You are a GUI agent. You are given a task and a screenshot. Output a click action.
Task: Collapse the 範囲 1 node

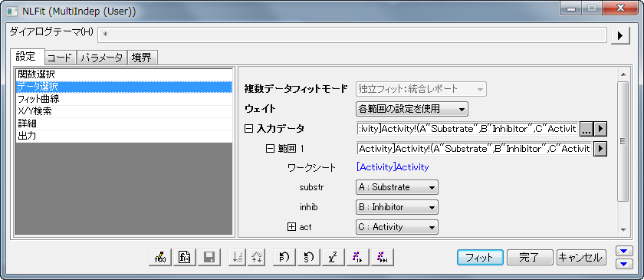click(270, 148)
